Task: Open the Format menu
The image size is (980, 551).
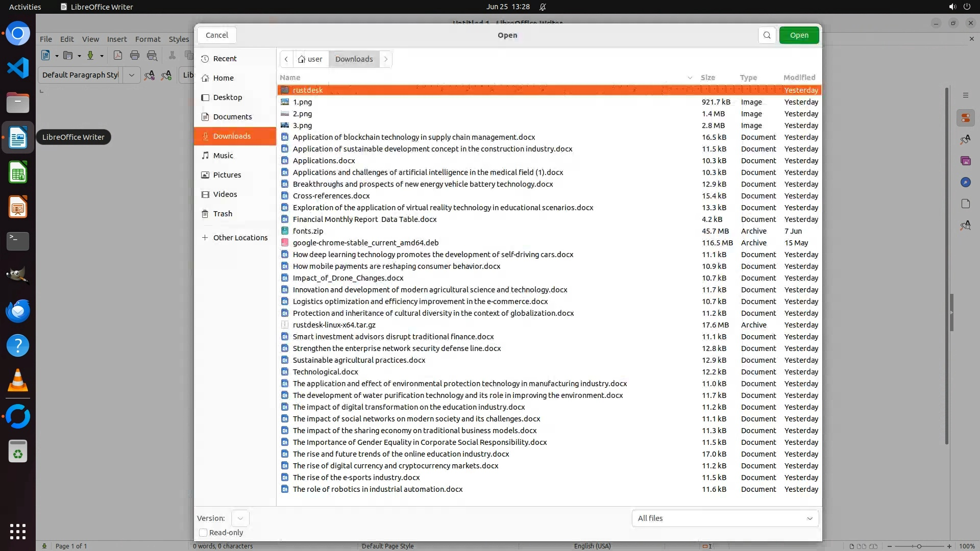Action: (148, 39)
